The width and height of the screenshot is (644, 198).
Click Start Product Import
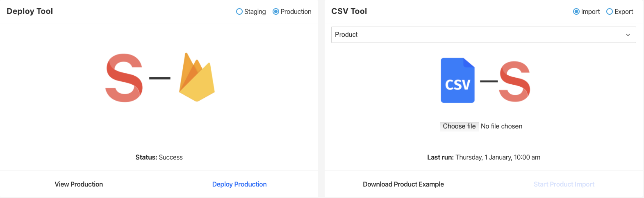(564, 184)
